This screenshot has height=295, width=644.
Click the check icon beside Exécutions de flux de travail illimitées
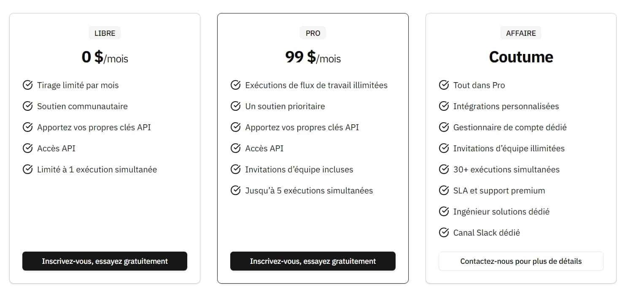(x=236, y=85)
